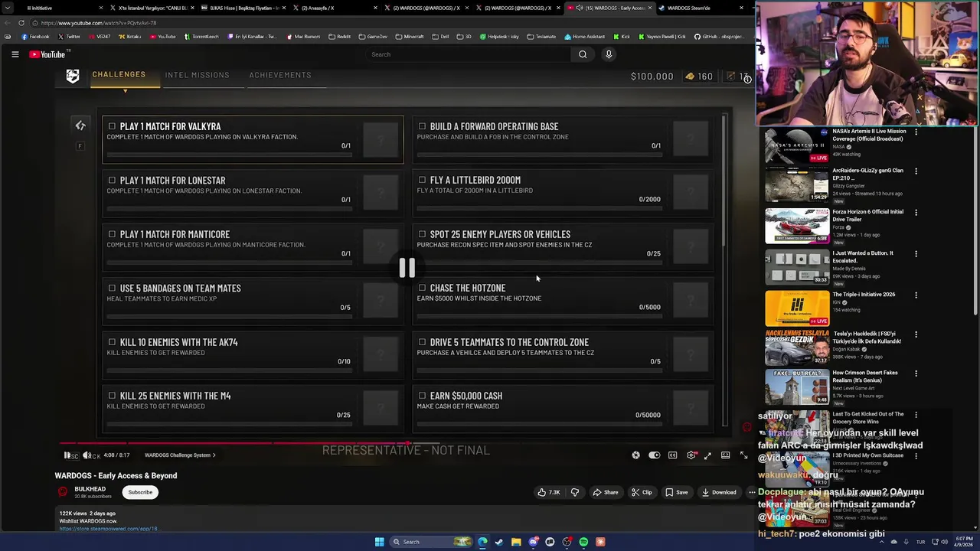
Task: Click the browser address bar URL
Action: (99, 23)
